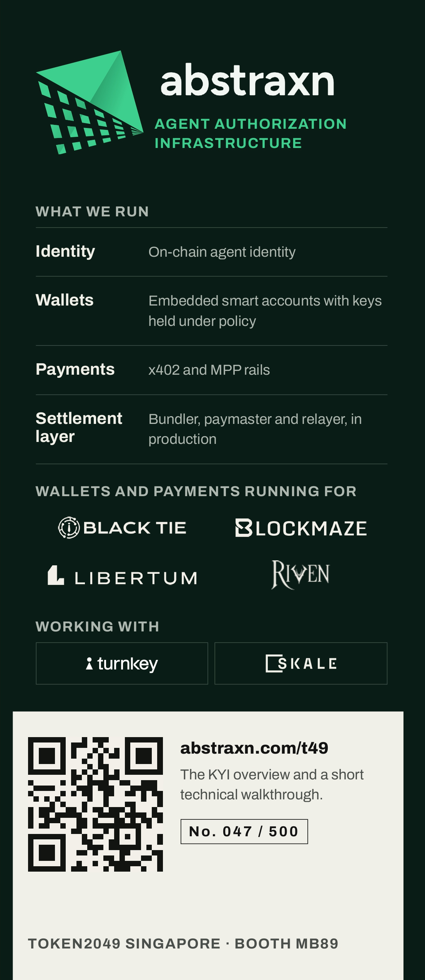Image resolution: width=425 pixels, height=980 pixels.
Task: Click the QR code image
Action: tap(95, 804)
